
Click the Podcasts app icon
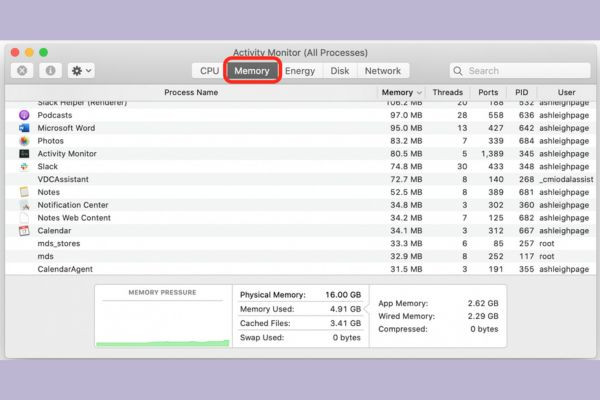24,115
